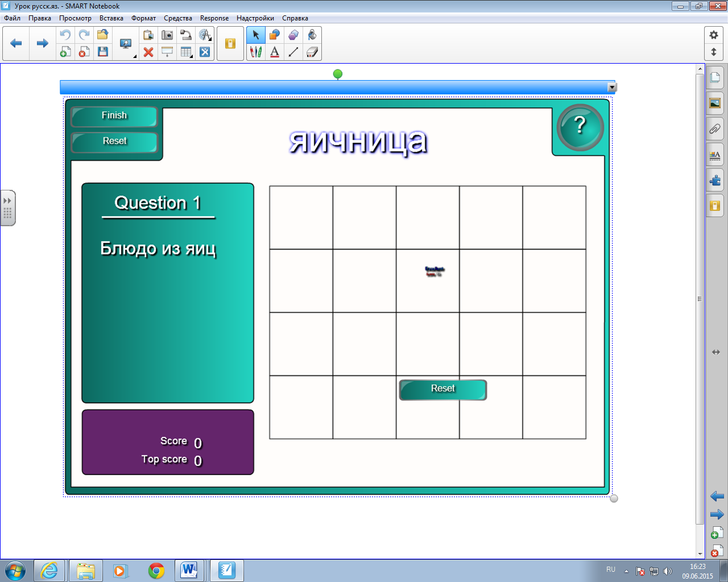Open the Gallery tab in the sidebar

715,103
